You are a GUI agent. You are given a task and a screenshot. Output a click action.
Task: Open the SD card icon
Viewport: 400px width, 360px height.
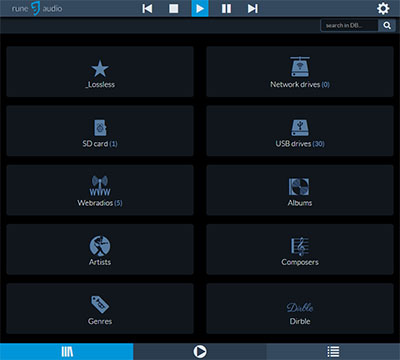click(100, 128)
